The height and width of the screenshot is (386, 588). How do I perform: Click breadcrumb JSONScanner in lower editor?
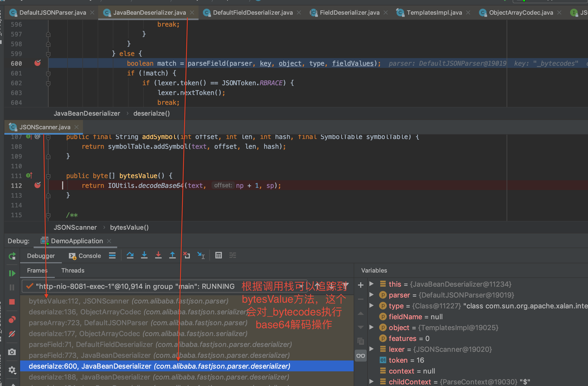(x=75, y=227)
